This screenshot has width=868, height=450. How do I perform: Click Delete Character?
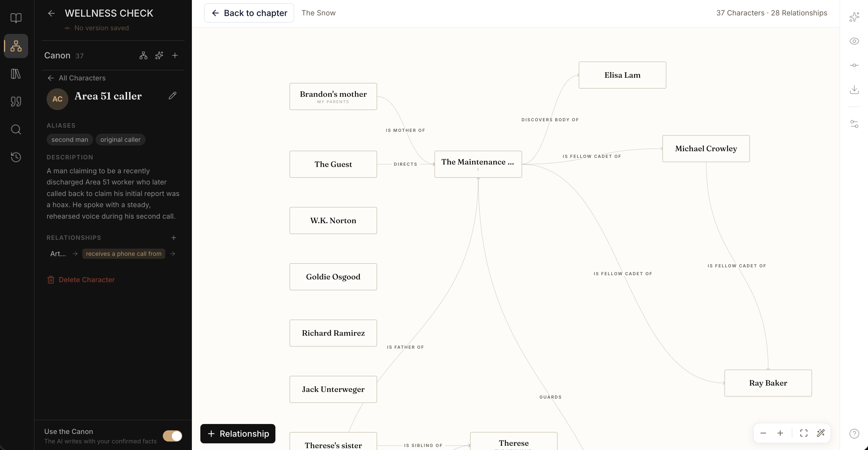(81, 280)
